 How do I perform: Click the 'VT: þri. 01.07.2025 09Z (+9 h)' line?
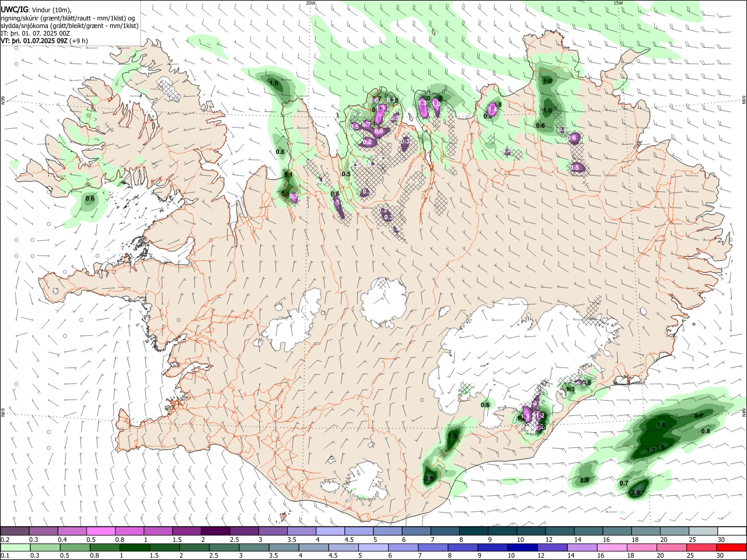pyautogui.click(x=44, y=41)
